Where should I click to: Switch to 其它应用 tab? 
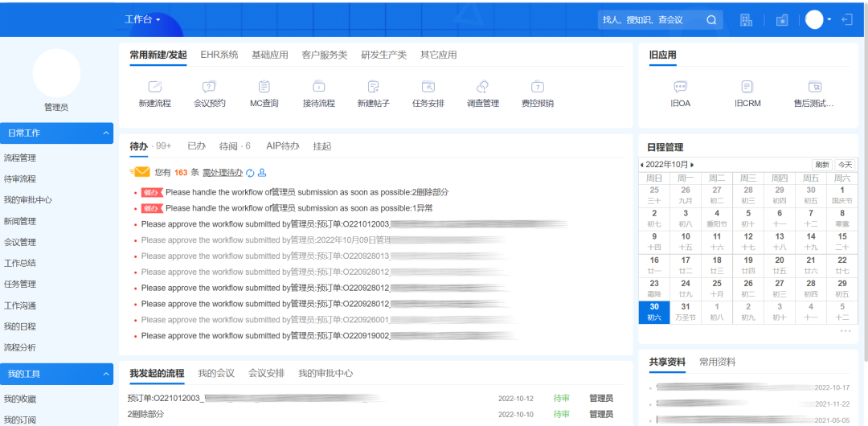pyautogui.click(x=439, y=55)
